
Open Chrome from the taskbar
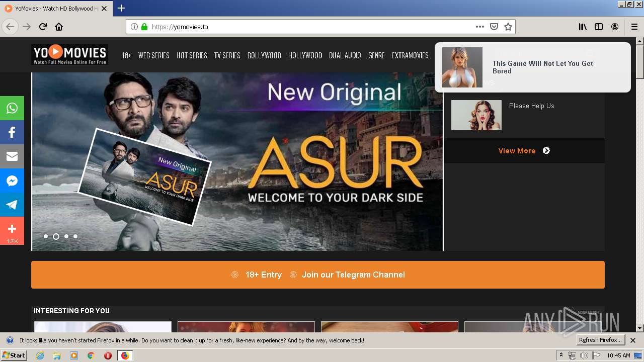[91, 355]
